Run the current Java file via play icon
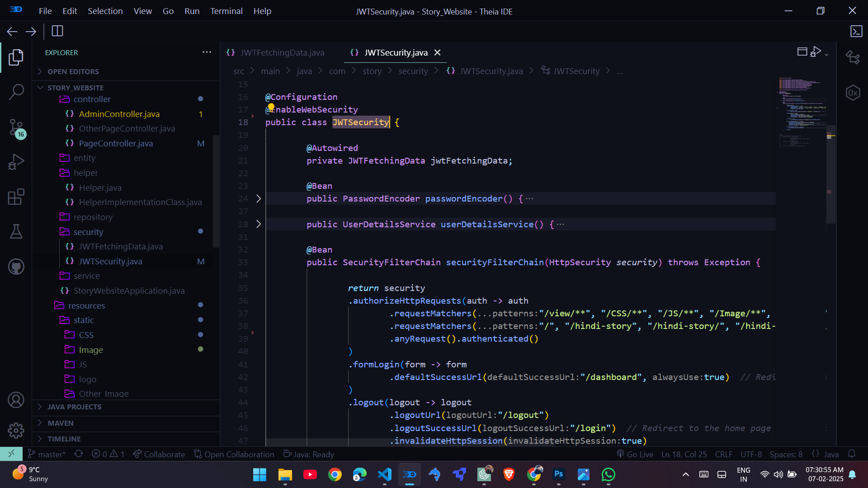 tap(816, 52)
